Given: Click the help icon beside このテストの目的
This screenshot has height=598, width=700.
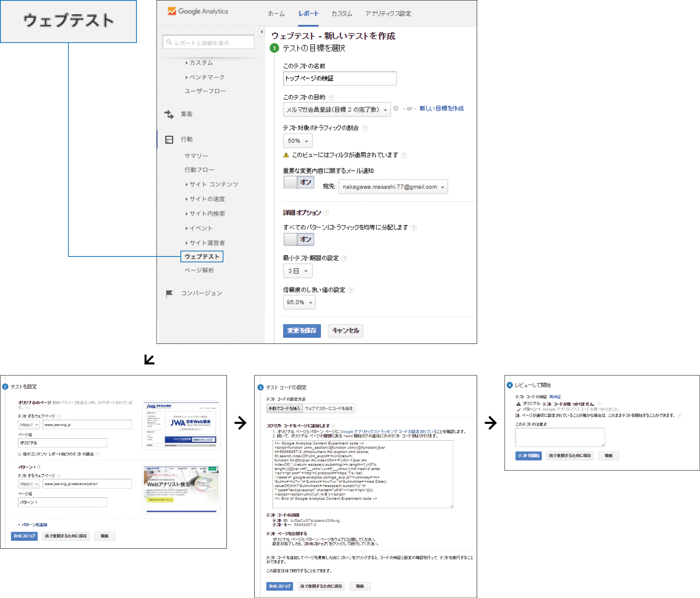Looking at the screenshot, I should 331,98.
